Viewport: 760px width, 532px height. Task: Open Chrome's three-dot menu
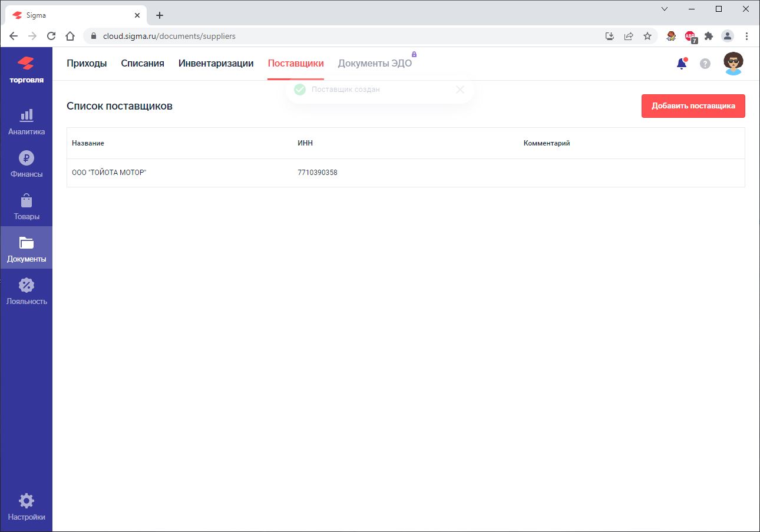click(x=746, y=36)
